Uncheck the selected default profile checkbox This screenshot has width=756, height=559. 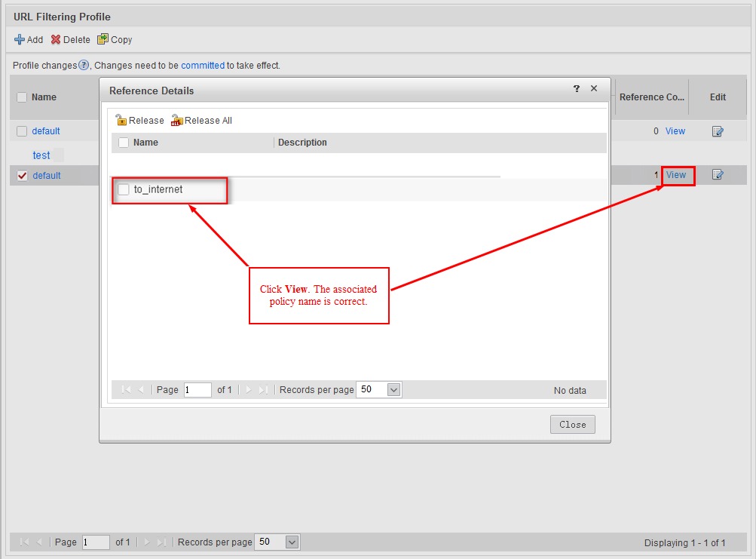click(x=22, y=176)
